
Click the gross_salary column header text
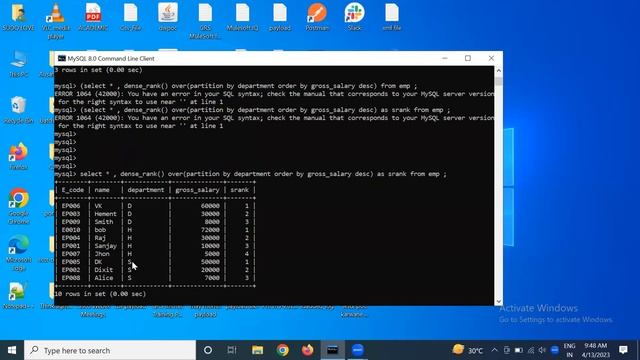coord(197,190)
